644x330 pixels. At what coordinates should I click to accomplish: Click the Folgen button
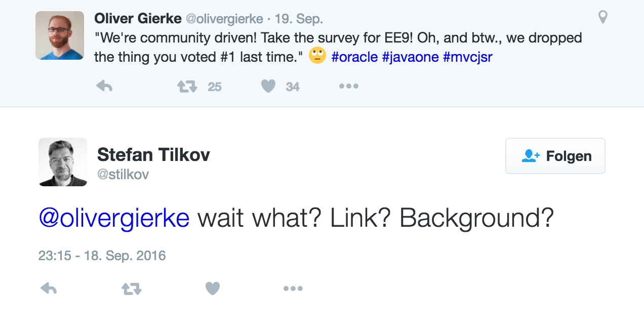coord(555,156)
